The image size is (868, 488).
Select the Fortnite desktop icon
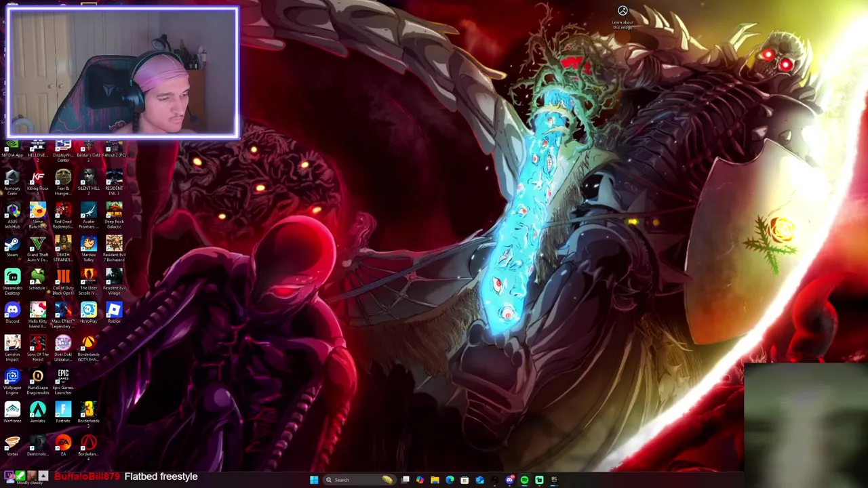[63, 413]
